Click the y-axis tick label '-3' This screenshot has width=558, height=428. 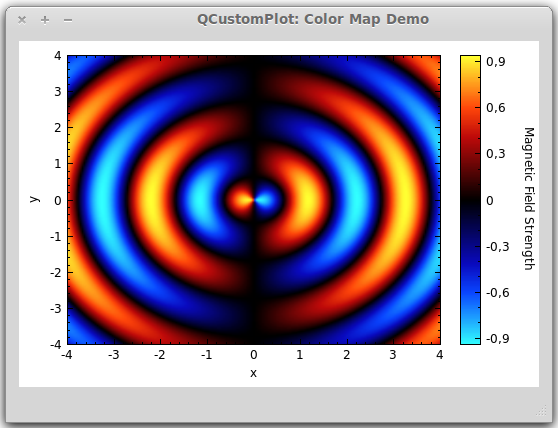click(x=56, y=308)
